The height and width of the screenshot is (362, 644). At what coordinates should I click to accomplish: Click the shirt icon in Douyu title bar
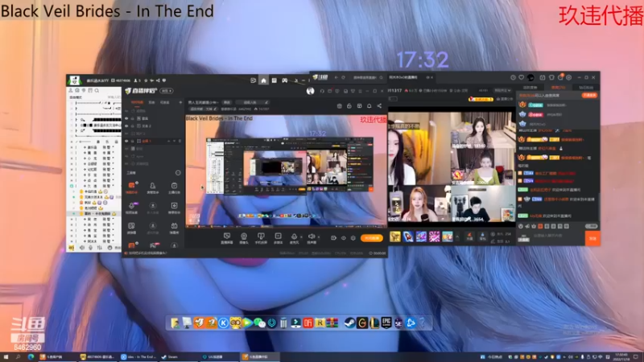click(x=551, y=77)
